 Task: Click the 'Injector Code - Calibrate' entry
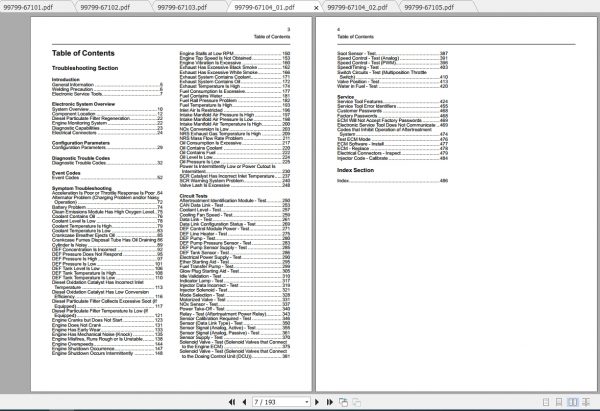pyautogui.click(x=392, y=158)
